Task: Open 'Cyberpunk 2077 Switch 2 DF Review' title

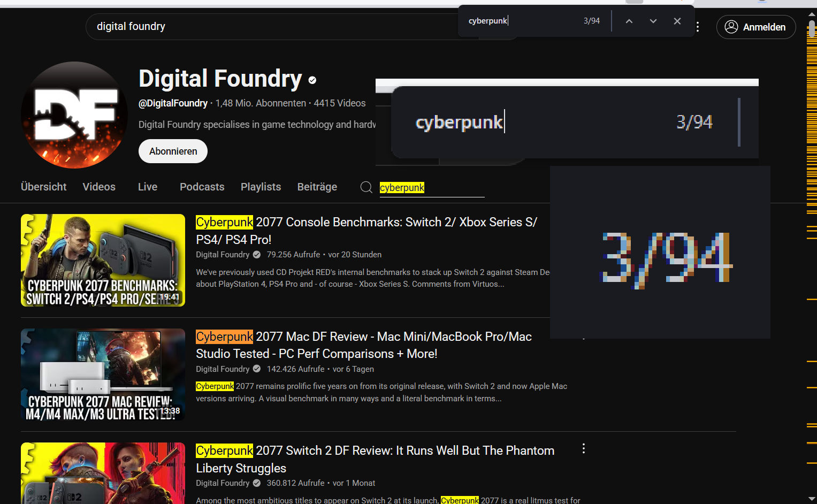Action: [375, 459]
